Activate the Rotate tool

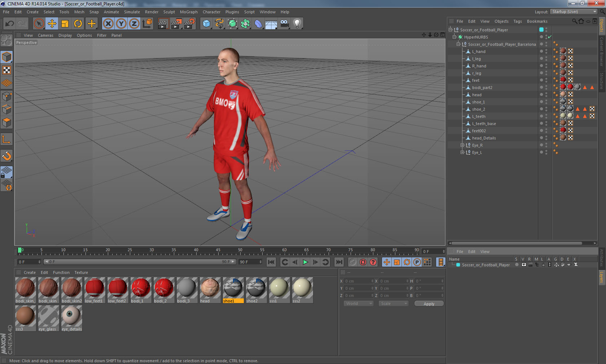click(x=78, y=24)
